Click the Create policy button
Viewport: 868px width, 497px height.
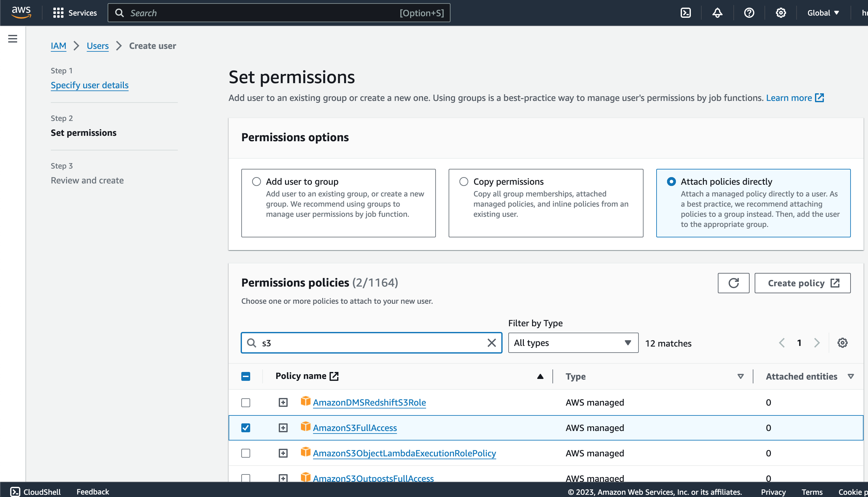802,283
